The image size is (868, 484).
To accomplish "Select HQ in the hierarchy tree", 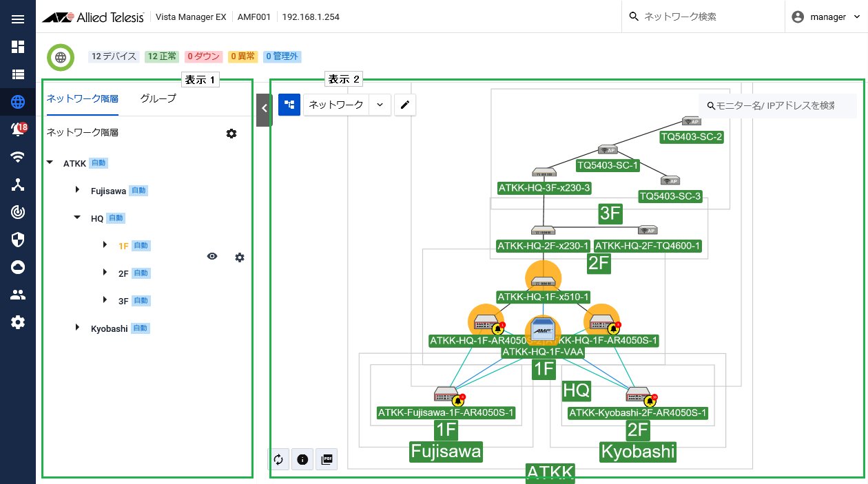I will [x=97, y=218].
